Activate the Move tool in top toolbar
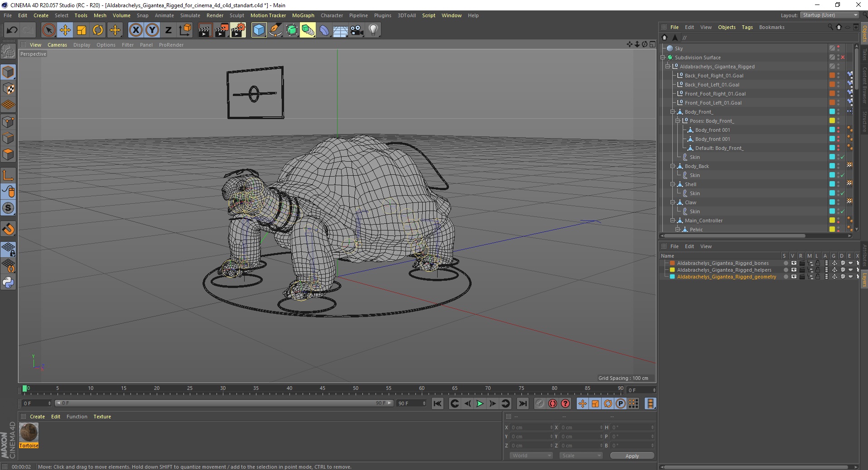 pos(65,30)
